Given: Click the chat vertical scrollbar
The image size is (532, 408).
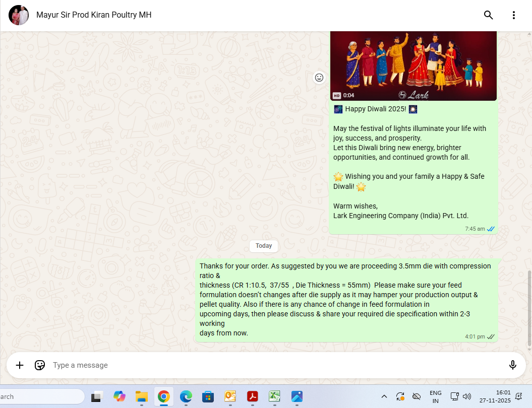Looking at the screenshot, I should point(529,307).
